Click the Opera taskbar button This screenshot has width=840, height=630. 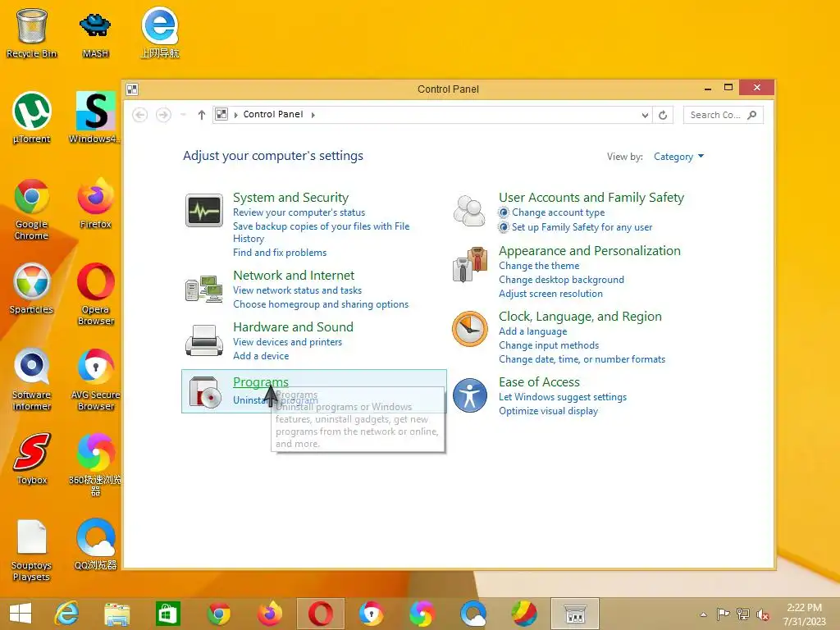[x=321, y=614]
